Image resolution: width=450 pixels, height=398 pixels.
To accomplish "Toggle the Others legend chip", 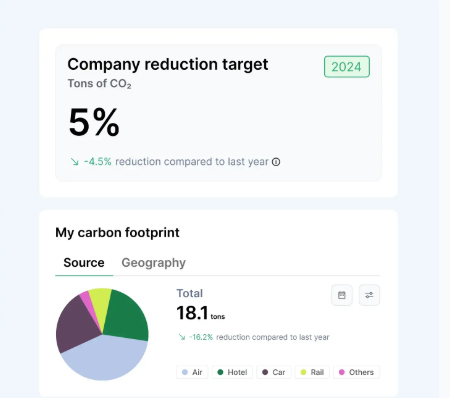I will click(356, 372).
